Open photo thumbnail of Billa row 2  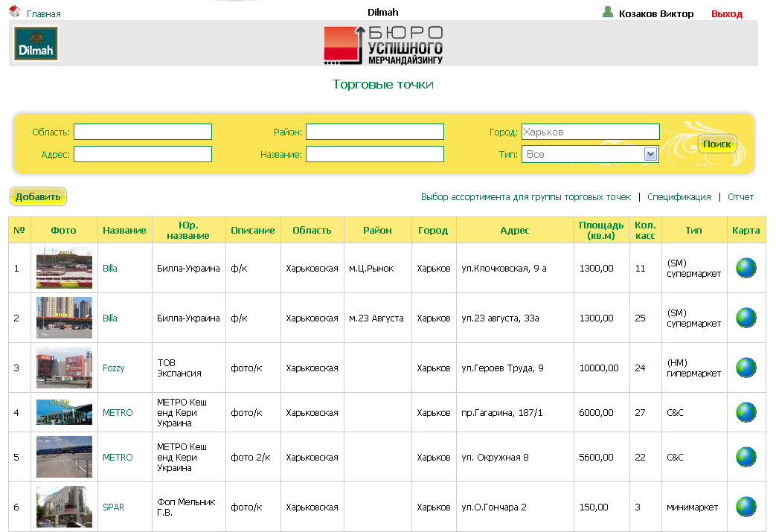pyautogui.click(x=64, y=318)
